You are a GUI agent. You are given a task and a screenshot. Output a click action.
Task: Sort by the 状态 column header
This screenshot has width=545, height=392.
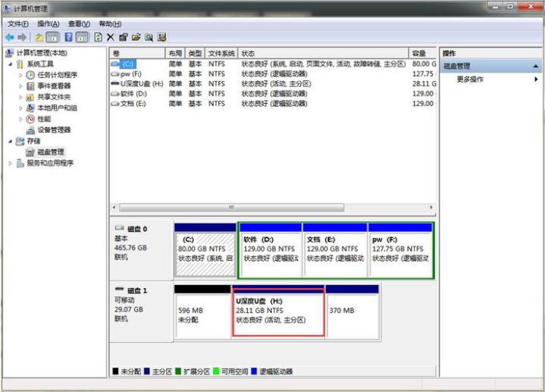point(323,53)
